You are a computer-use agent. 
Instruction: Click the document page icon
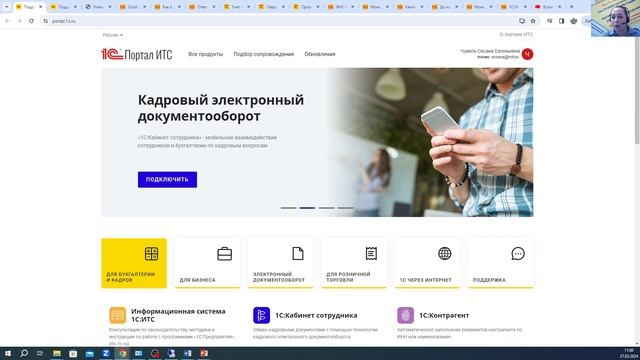pyautogui.click(x=298, y=253)
